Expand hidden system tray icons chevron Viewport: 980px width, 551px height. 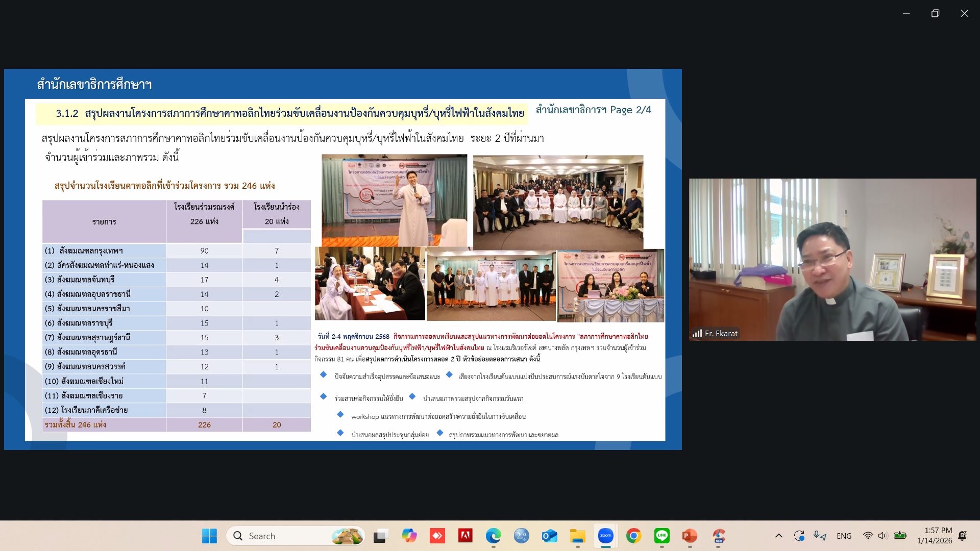(778, 536)
